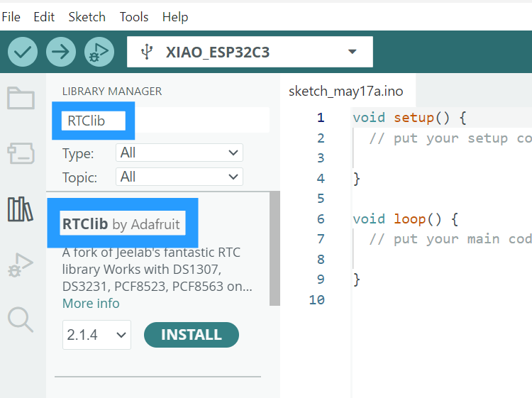Click line number 9 in gutter
This screenshot has height=398, width=532.
321,280
